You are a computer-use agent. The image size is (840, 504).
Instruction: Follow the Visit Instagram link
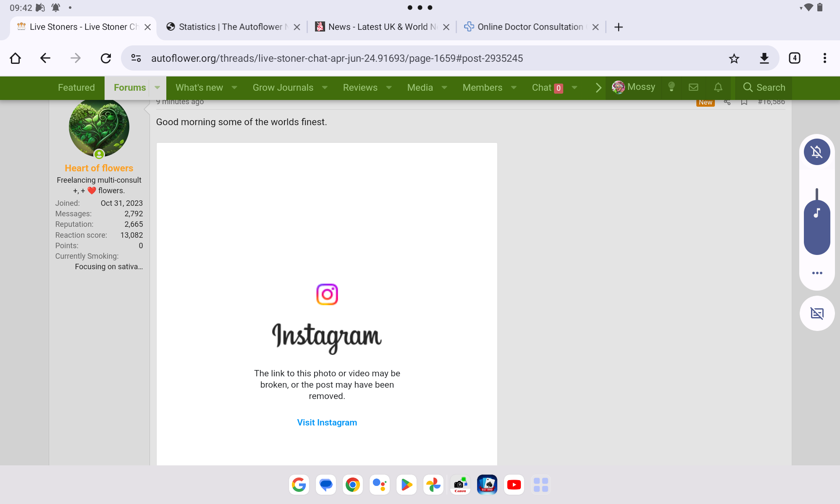click(x=327, y=423)
